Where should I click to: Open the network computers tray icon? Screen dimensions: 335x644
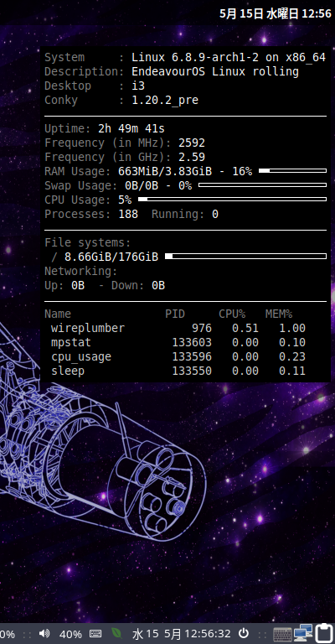point(303,633)
